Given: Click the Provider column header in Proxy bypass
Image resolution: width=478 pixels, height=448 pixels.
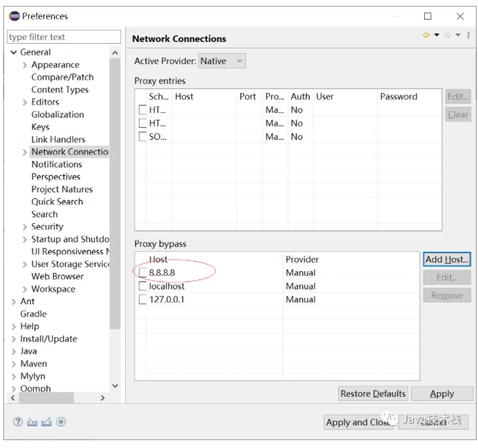Looking at the screenshot, I should pyautogui.click(x=351, y=260).
